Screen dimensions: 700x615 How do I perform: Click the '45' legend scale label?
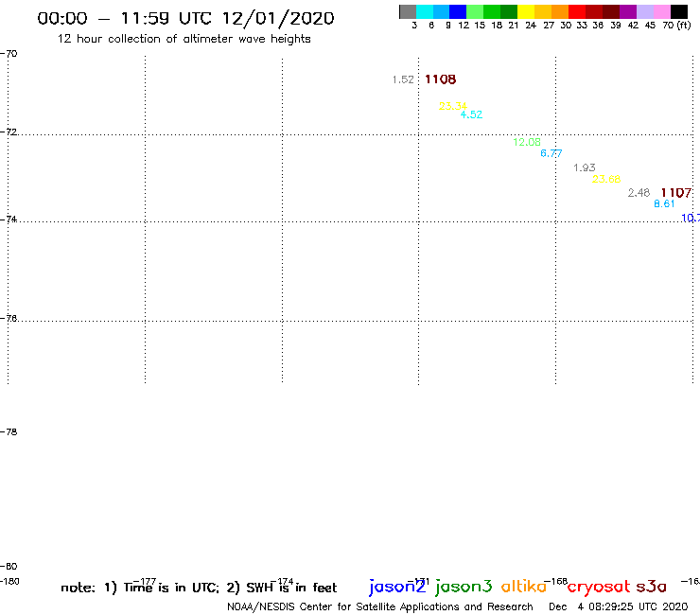pos(650,26)
